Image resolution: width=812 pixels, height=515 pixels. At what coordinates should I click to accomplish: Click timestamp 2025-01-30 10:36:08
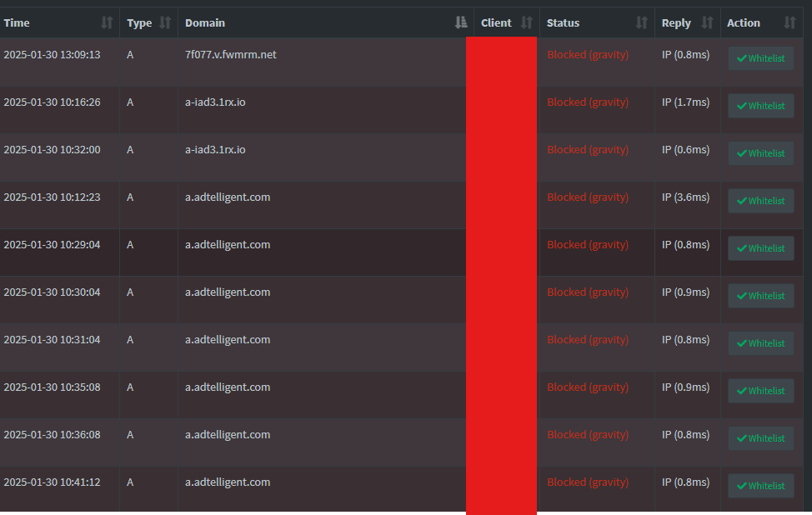click(52, 435)
